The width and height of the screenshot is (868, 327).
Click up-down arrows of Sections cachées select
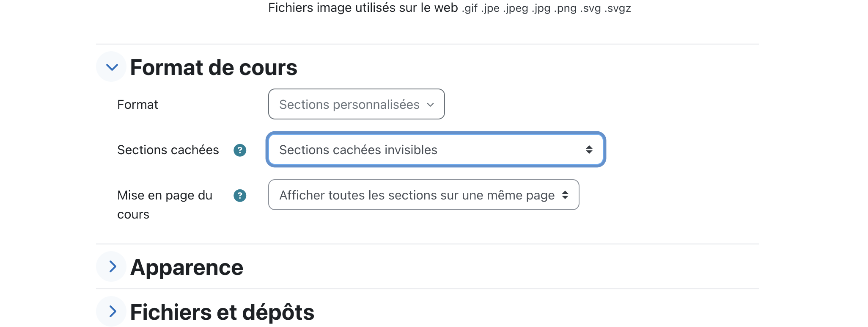point(589,150)
